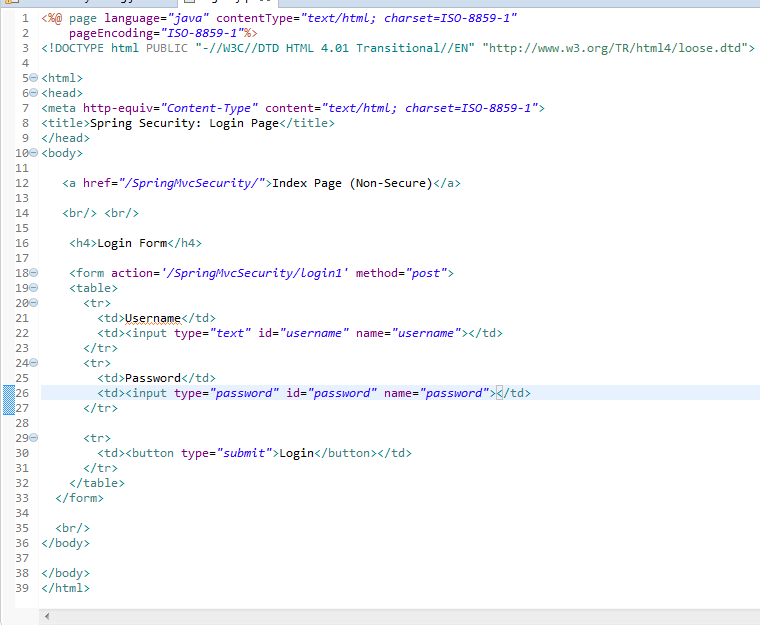The image size is (760, 625).
Task: Place cursor in "Spring Security: Login Page" title text
Action: pyautogui.click(x=185, y=123)
